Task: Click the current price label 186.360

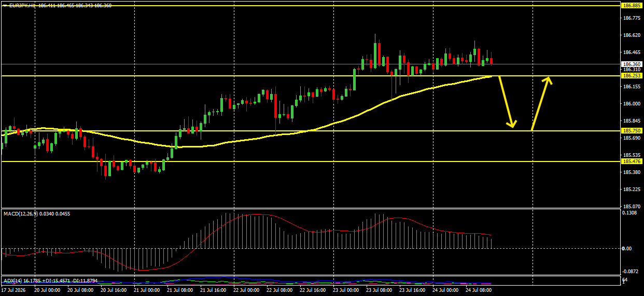Action: pyautogui.click(x=632, y=64)
